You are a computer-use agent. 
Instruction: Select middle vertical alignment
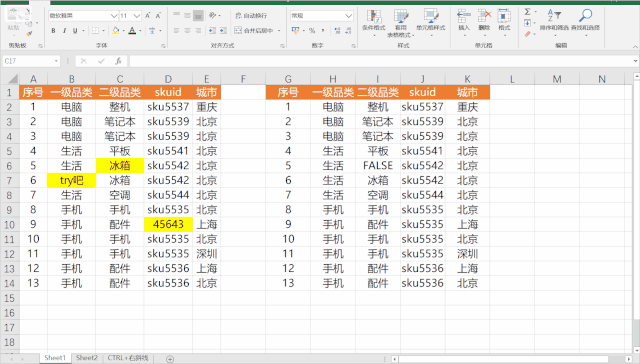(x=187, y=16)
